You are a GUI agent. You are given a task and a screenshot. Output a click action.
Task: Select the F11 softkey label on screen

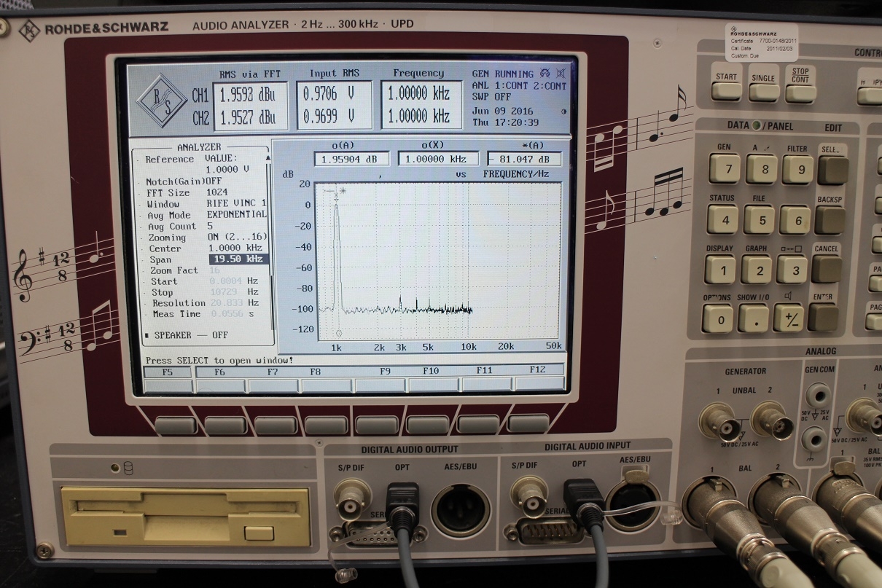(x=484, y=370)
